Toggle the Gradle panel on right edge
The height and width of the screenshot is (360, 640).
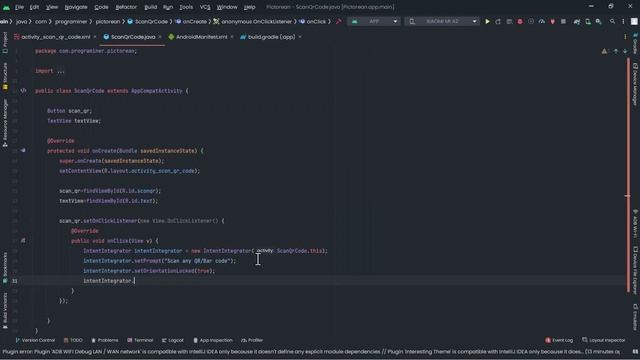(635, 44)
